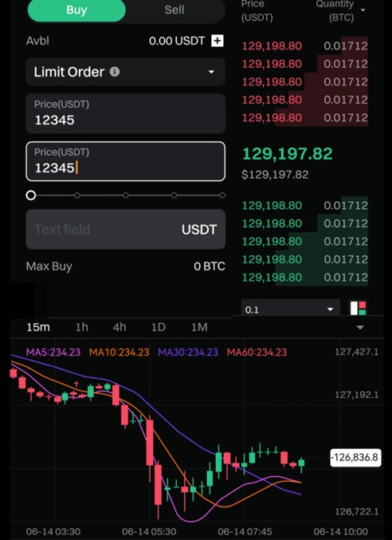Tap the Price (USDT) order book header
The width and height of the screenshot is (392, 540).
[257, 10]
